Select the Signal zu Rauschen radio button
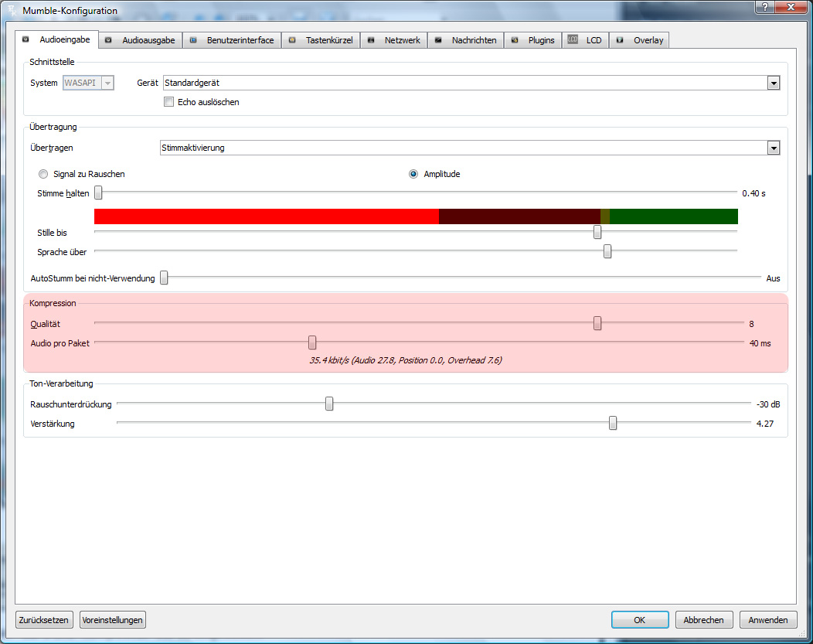 [x=43, y=174]
